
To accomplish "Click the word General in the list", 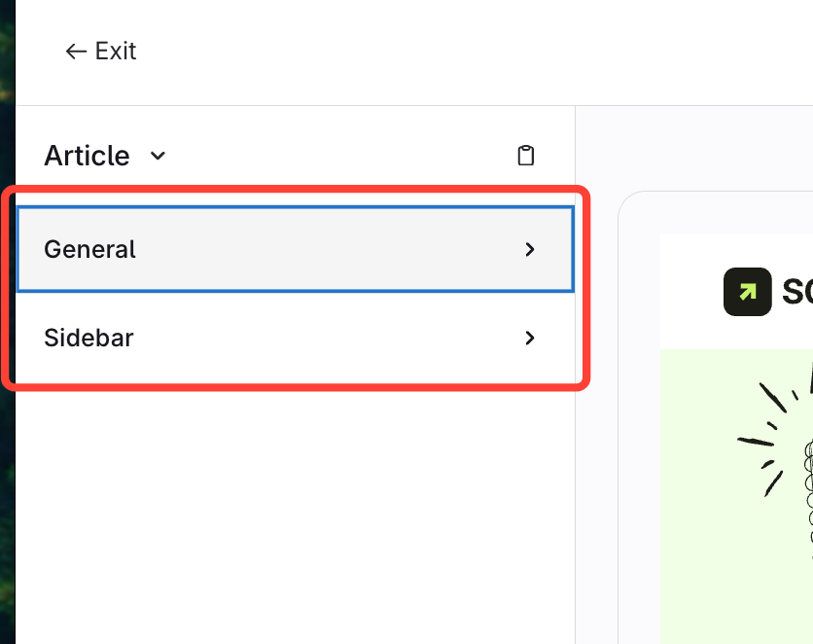I will tap(89, 250).
